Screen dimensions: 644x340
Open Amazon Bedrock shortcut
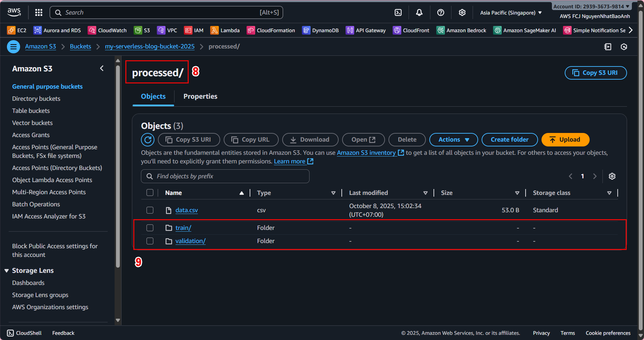point(461,30)
